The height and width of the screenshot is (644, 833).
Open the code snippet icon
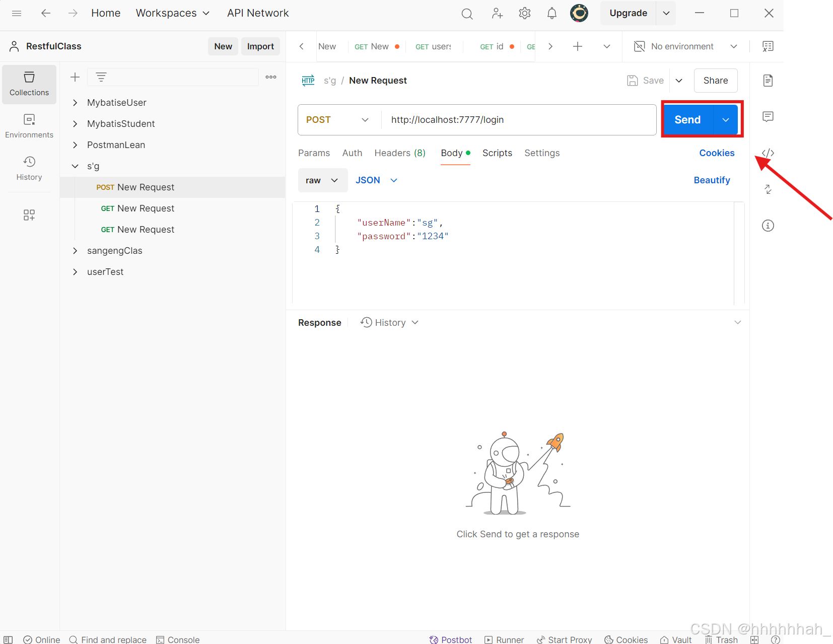click(768, 153)
